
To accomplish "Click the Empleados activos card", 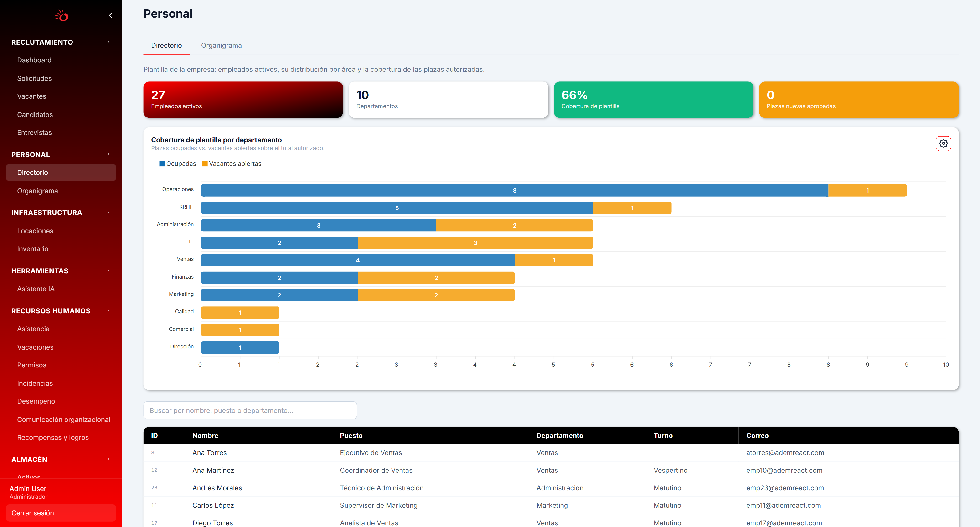I will click(243, 100).
